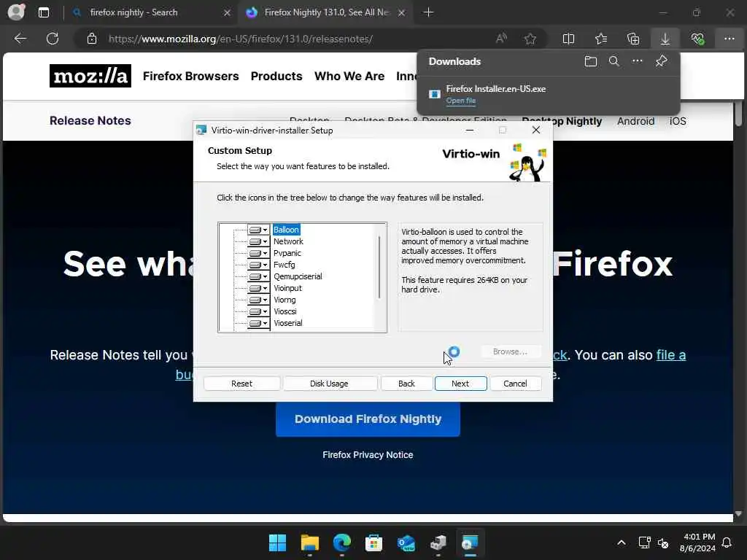Screen dimensions: 747x560
Task: Search downloads with magnifier icon
Action: pyautogui.click(x=614, y=61)
